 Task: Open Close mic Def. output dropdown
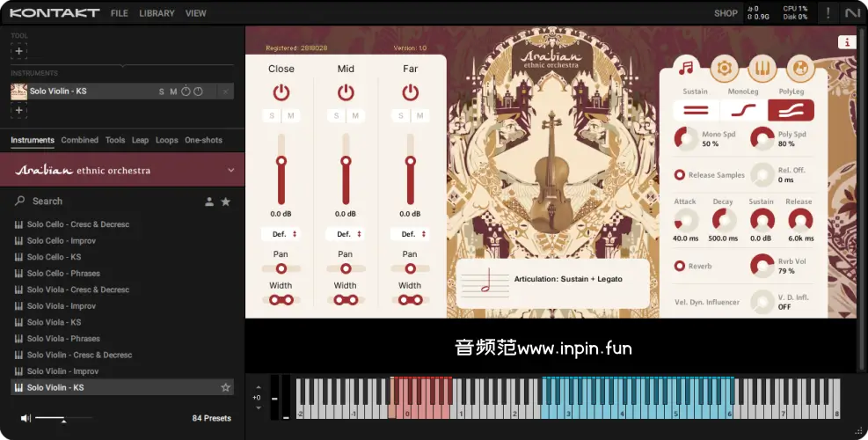[281, 234]
